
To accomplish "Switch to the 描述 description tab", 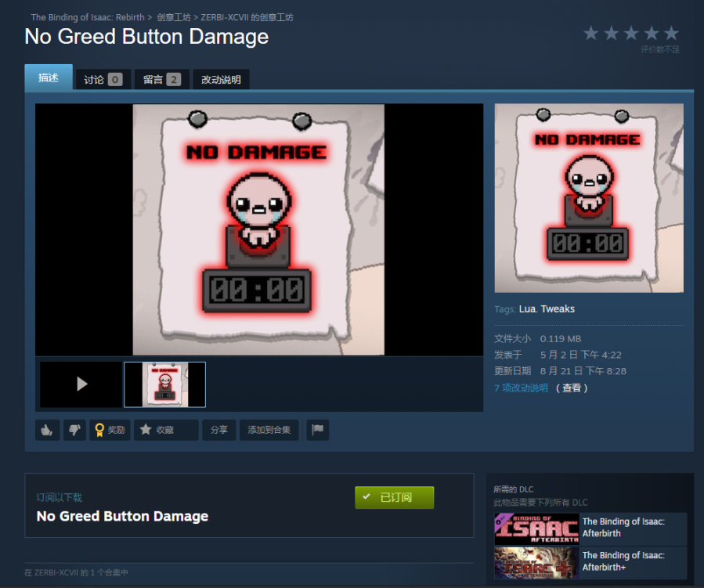I will 49,78.
